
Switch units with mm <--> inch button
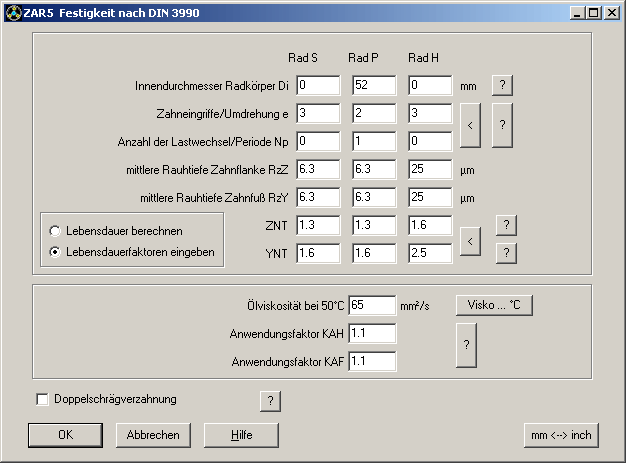561,435
